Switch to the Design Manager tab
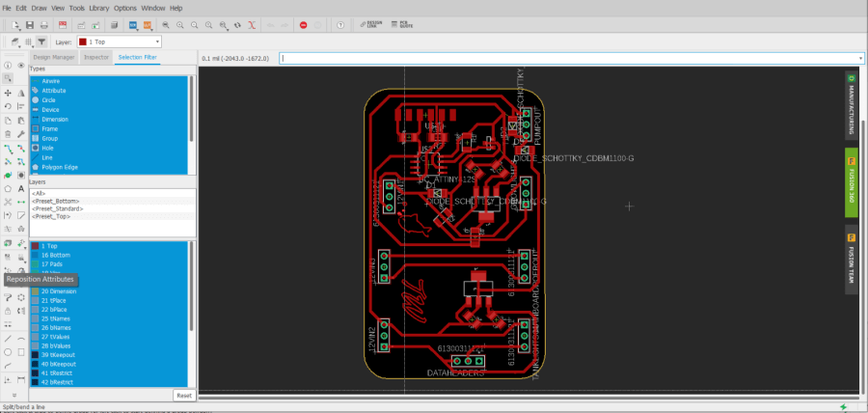The width and height of the screenshot is (868, 413). [x=54, y=57]
